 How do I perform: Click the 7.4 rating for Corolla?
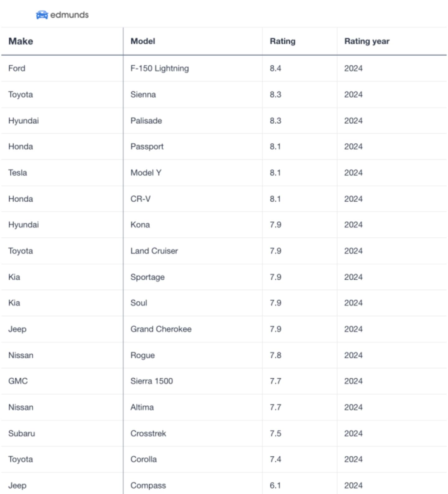275,459
